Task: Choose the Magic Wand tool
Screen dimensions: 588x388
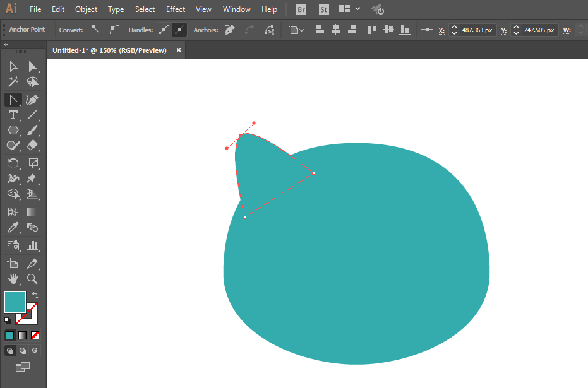Action: click(x=13, y=81)
